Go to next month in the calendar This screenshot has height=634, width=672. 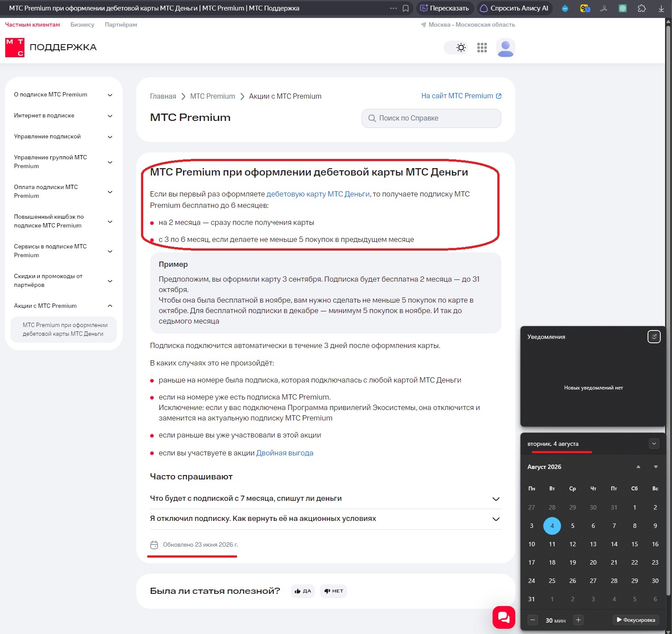point(656,467)
